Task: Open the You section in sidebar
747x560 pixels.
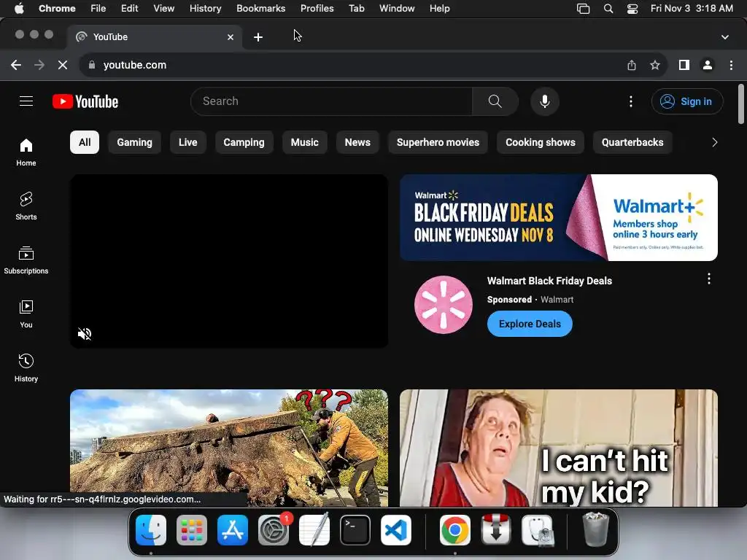Action: tap(26, 314)
